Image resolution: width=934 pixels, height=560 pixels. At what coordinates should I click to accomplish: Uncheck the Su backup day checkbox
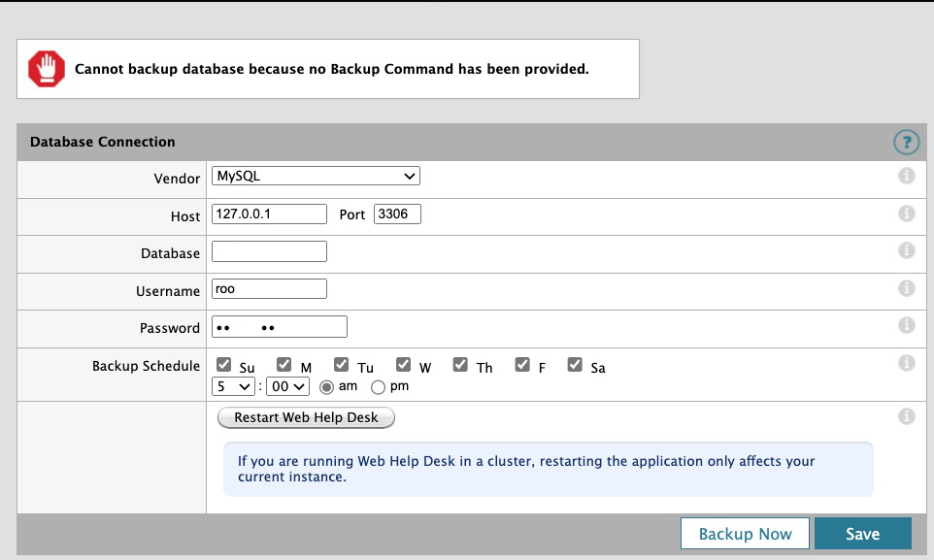point(224,366)
